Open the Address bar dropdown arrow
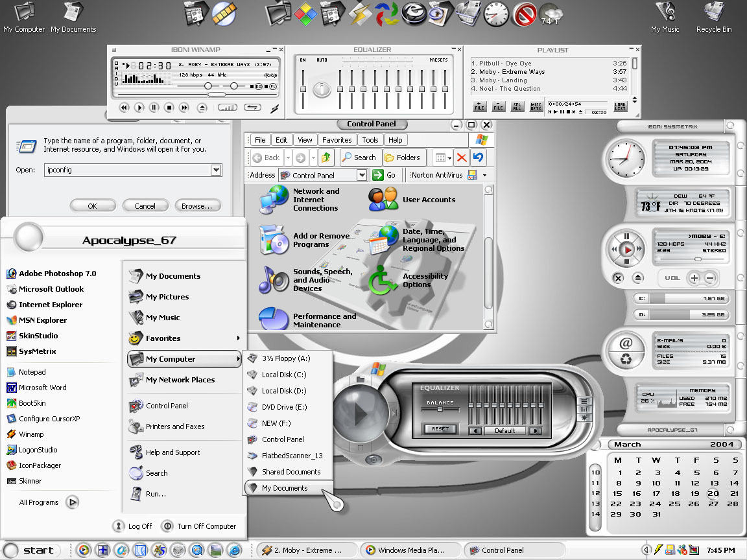Viewport: 747px width, 560px height. pyautogui.click(x=362, y=175)
